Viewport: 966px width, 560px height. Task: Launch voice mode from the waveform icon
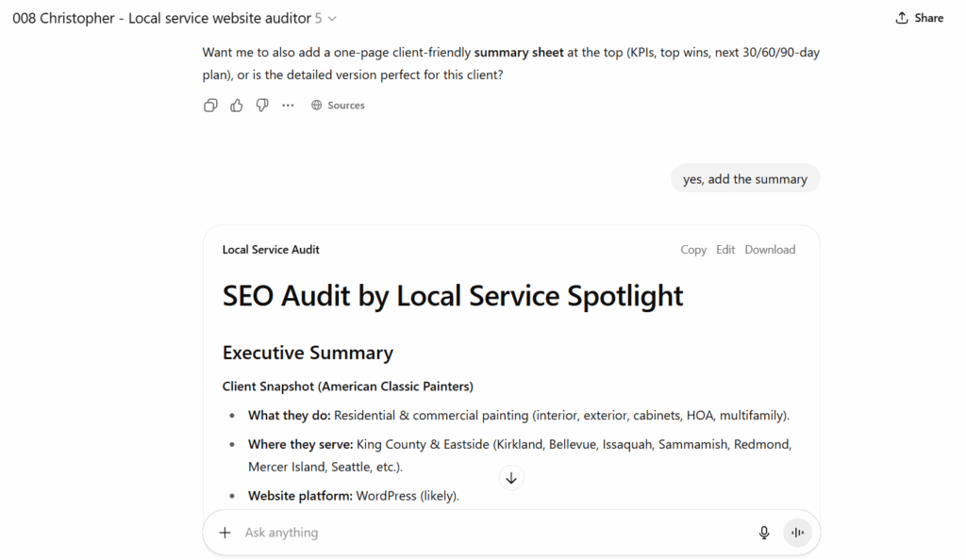[x=797, y=533]
